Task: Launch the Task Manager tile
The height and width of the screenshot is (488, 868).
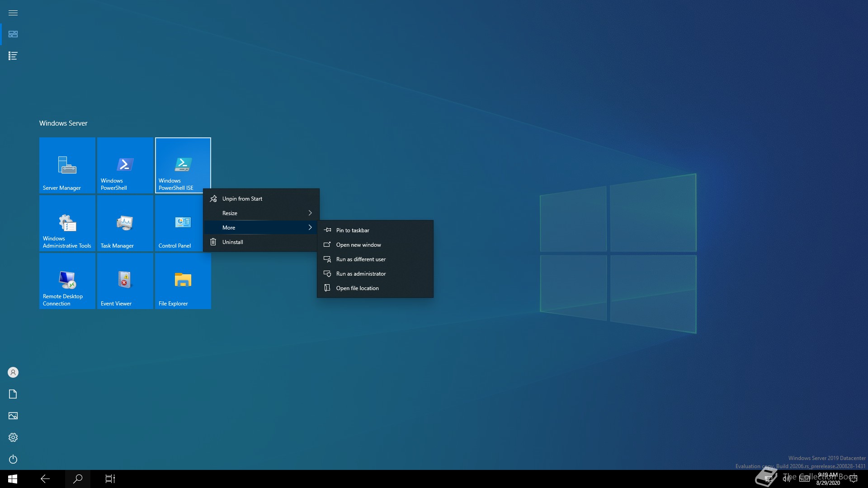Action: [x=125, y=223]
